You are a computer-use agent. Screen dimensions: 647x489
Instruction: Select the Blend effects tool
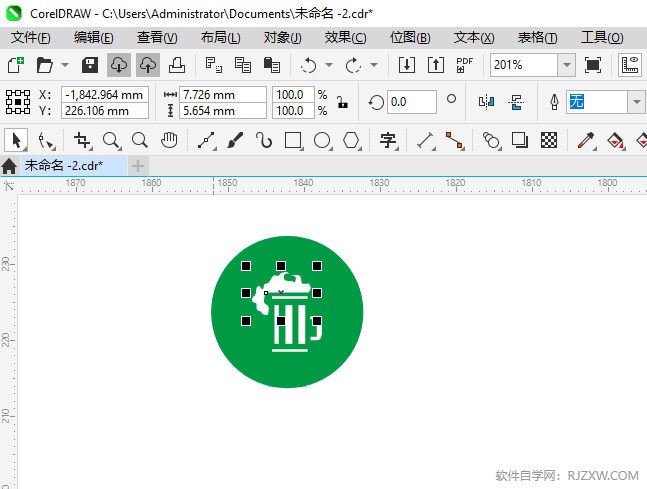coord(491,140)
